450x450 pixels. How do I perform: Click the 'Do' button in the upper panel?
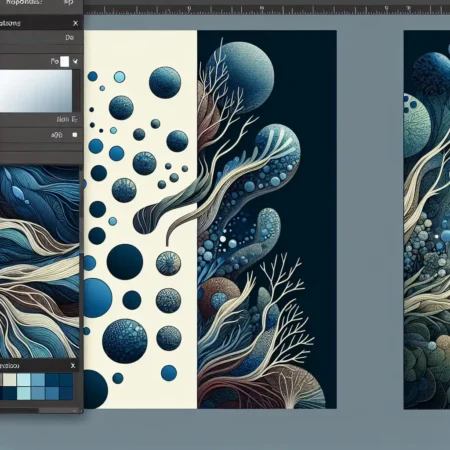pos(69,38)
